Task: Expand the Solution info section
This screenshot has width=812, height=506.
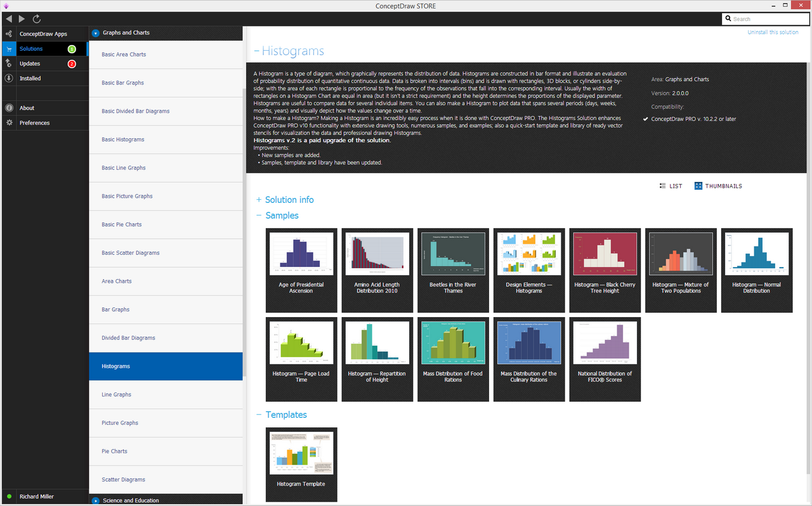Action: coord(259,200)
